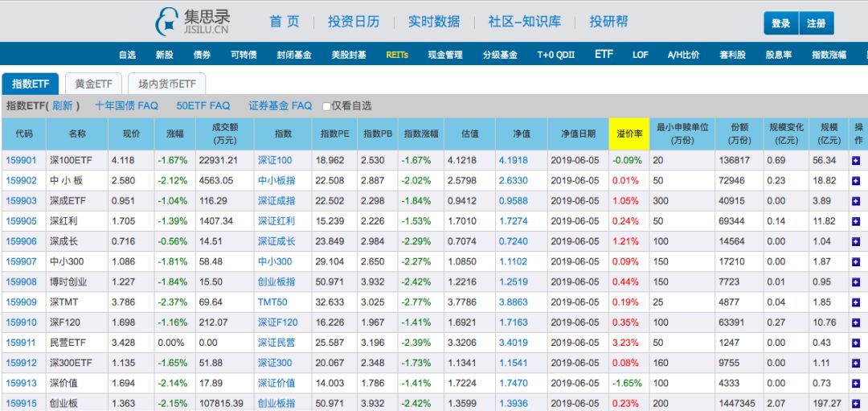Add 159906 via its plus icon

point(856,241)
